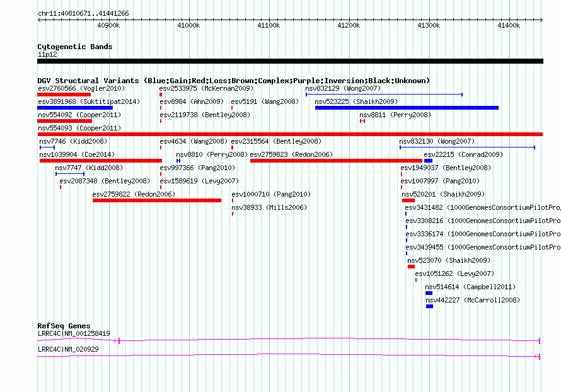Click esv997366 (Pang2010) label
The height and width of the screenshot is (392, 561).
coord(197,168)
